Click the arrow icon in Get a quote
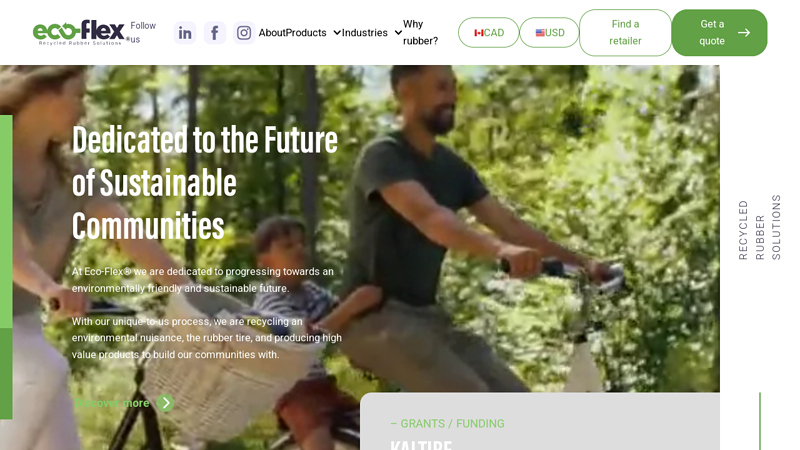Image resolution: width=800 pixels, height=450 pixels. click(x=744, y=33)
